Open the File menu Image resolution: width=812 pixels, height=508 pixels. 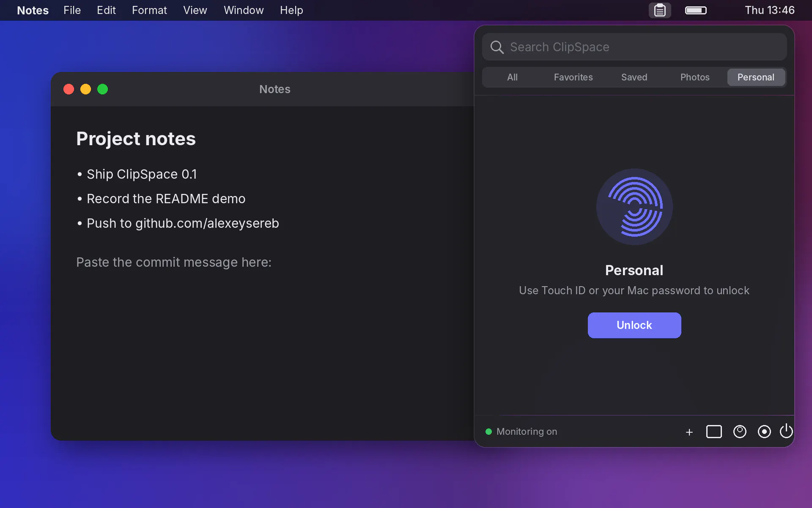pos(72,10)
